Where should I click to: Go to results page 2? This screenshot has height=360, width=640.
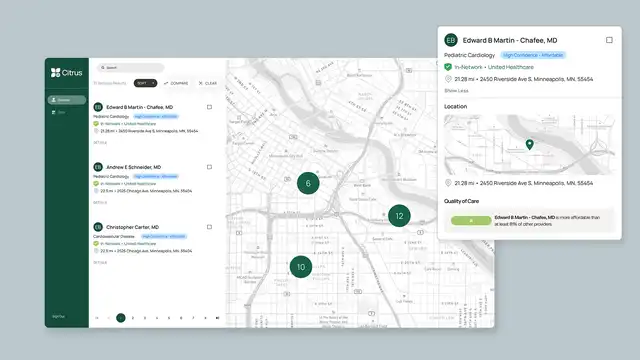pyautogui.click(x=133, y=318)
